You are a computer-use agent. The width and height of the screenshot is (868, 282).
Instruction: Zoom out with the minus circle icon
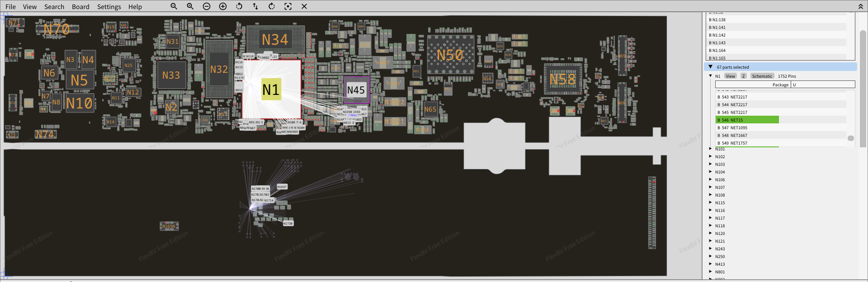point(207,6)
